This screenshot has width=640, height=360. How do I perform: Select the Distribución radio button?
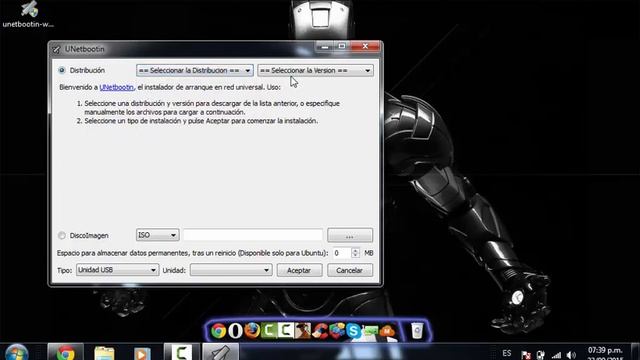[x=62, y=70]
